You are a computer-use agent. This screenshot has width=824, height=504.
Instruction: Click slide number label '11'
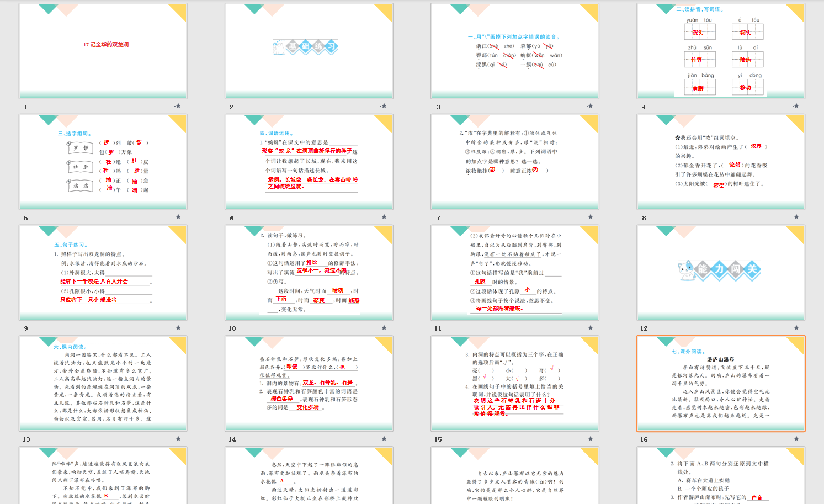point(438,328)
